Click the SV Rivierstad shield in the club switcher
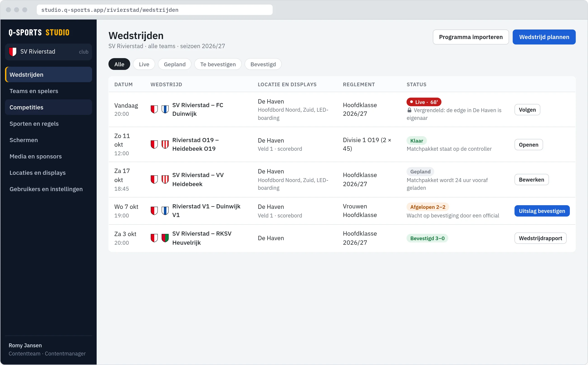 coord(12,52)
